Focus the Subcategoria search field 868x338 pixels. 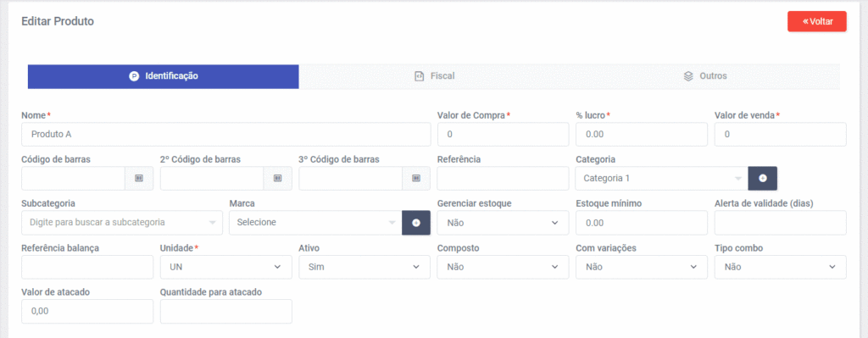[x=122, y=223]
